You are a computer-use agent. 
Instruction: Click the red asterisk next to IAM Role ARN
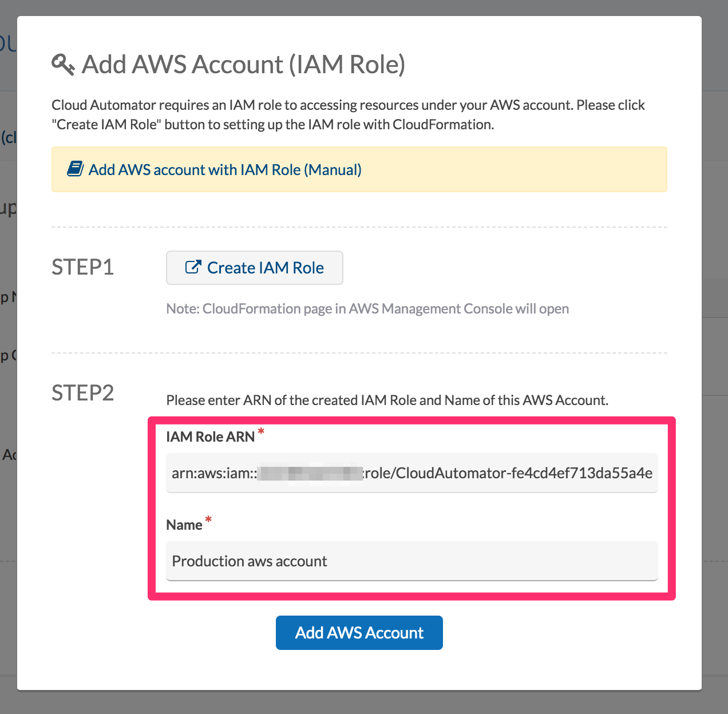261,431
